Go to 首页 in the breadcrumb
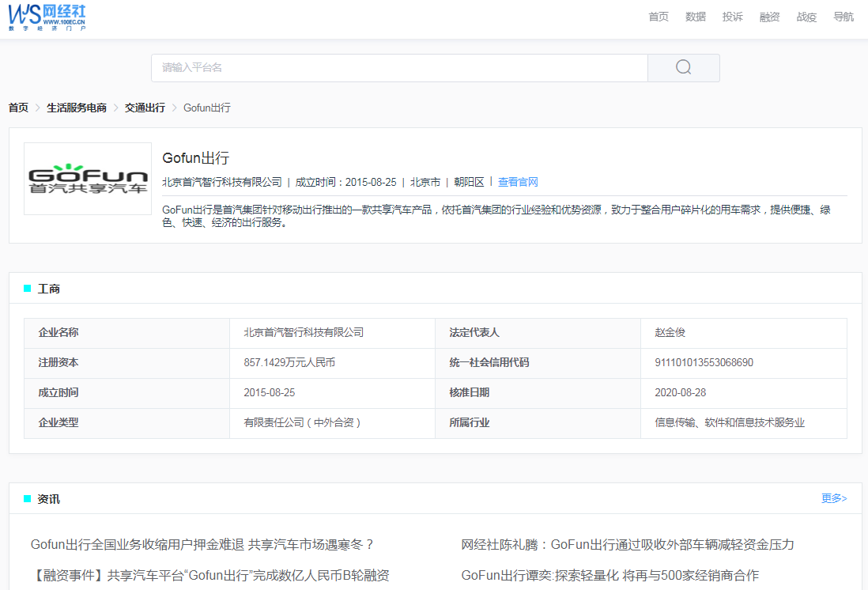The image size is (868, 590). 18,108
